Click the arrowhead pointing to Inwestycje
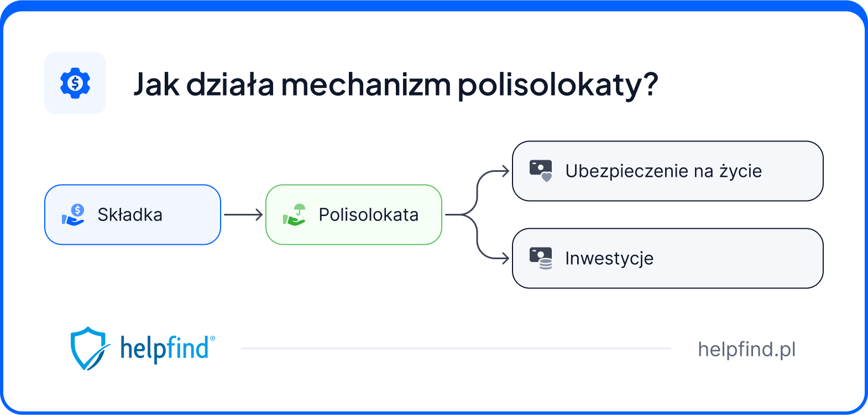This screenshot has width=868, height=415. (504, 258)
